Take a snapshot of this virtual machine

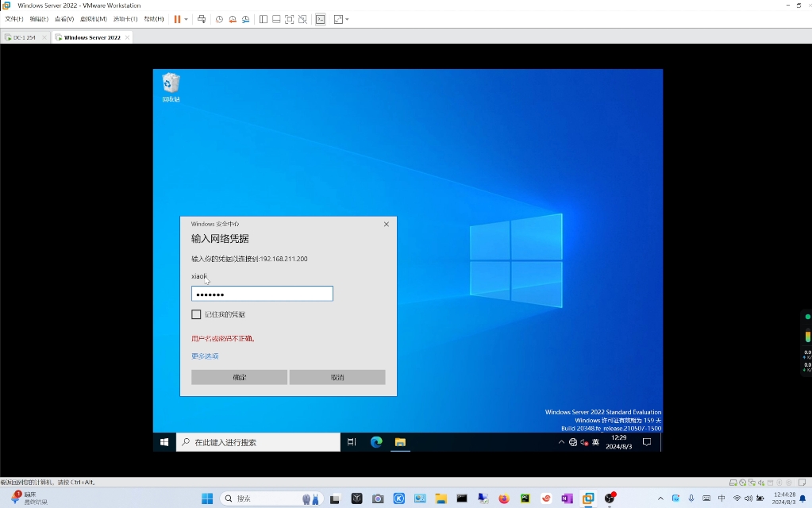pyautogui.click(x=219, y=19)
